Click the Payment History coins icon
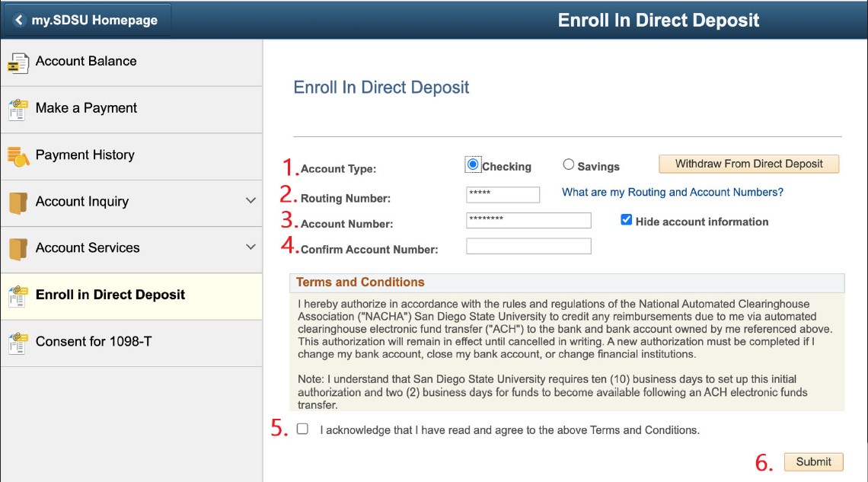The width and height of the screenshot is (868, 482). [18, 157]
